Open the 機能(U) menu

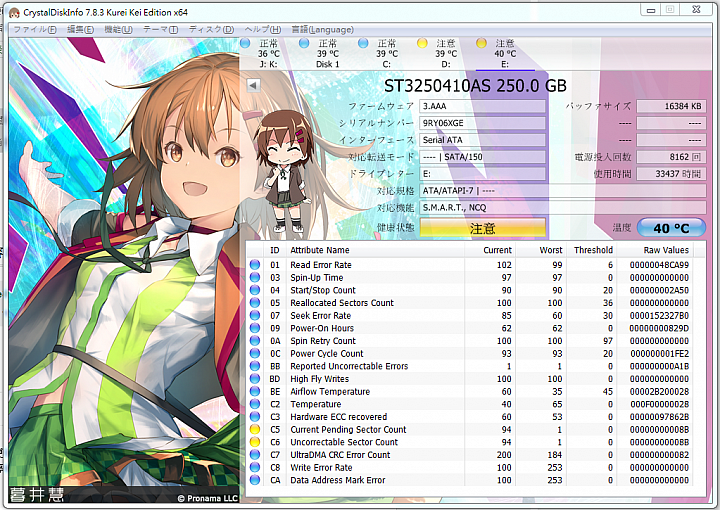[118, 29]
